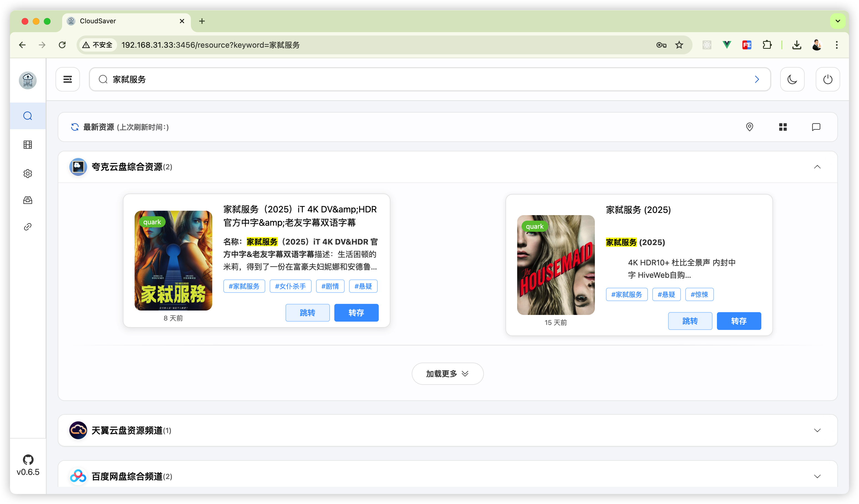Image resolution: width=859 pixels, height=504 pixels.
Task: Expand the 百度网盘综合频道 section
Action: click(x=817, y=476)
